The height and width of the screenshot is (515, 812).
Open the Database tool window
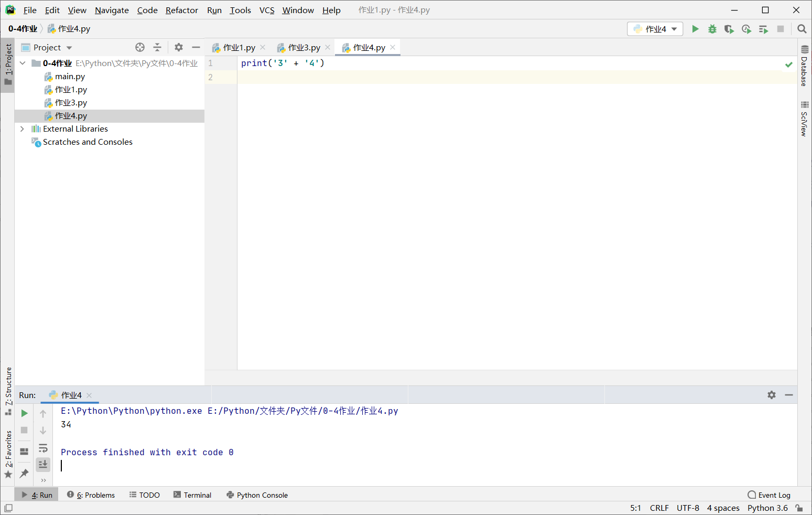coord(804,66)
